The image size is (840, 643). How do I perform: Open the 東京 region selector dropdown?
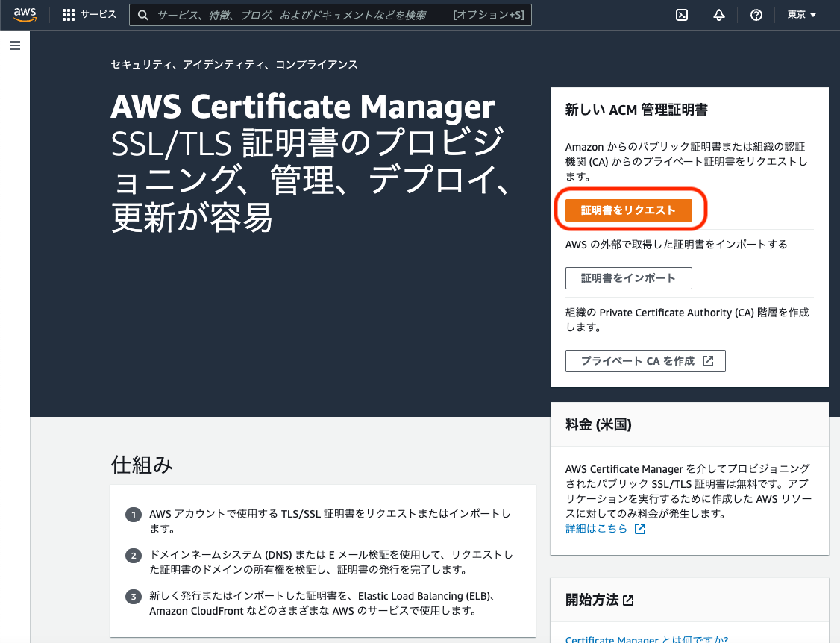pyautogui.click(x=801, y=14)
